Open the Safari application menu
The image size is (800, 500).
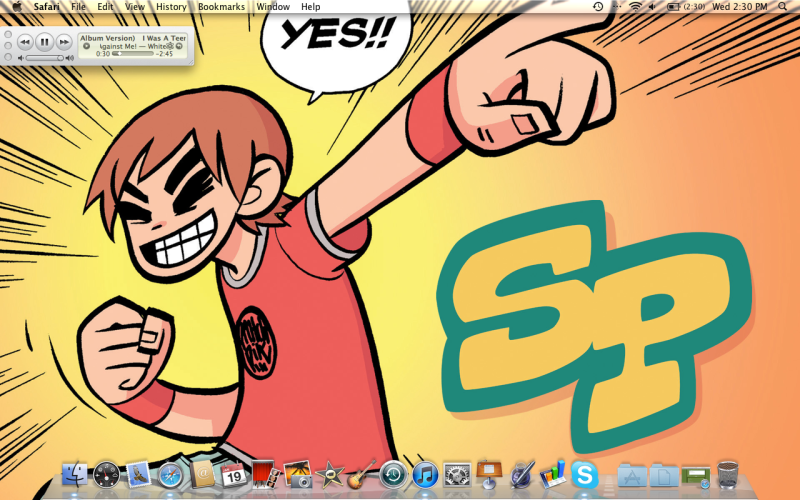(x=46, y=7)
